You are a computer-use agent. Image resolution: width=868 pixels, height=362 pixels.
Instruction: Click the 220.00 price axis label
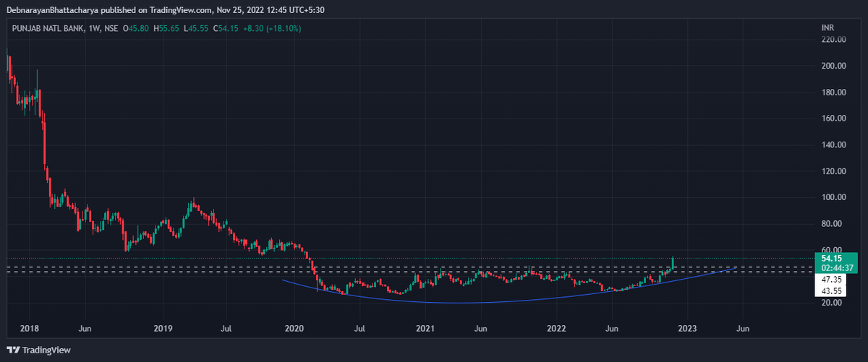click(x=834, y=40)
